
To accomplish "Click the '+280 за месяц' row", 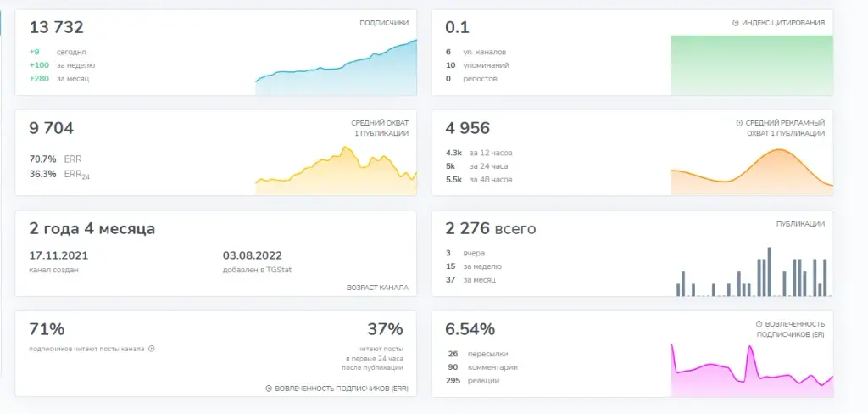I will click(x=59, y=79).
